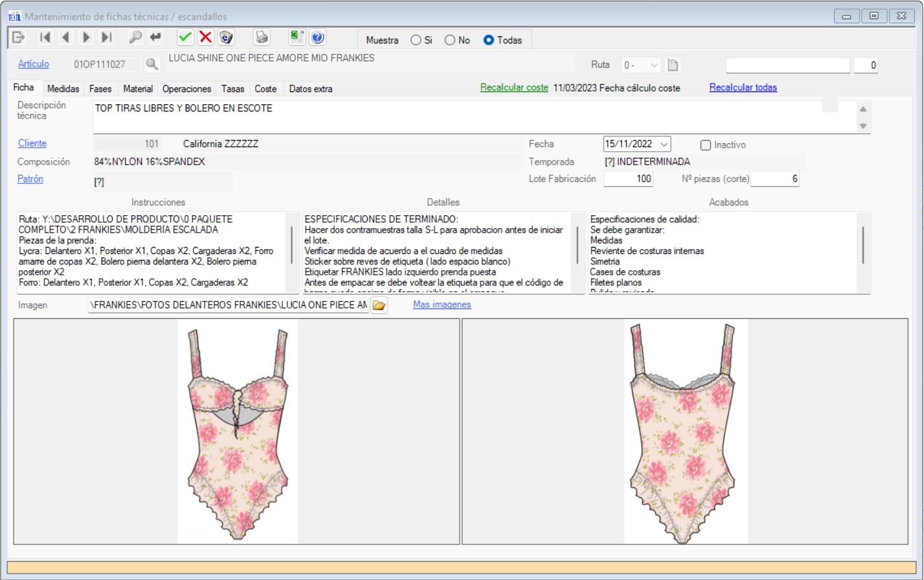Click the printer icon
924x580 pixels.
[x=262, y=38]
